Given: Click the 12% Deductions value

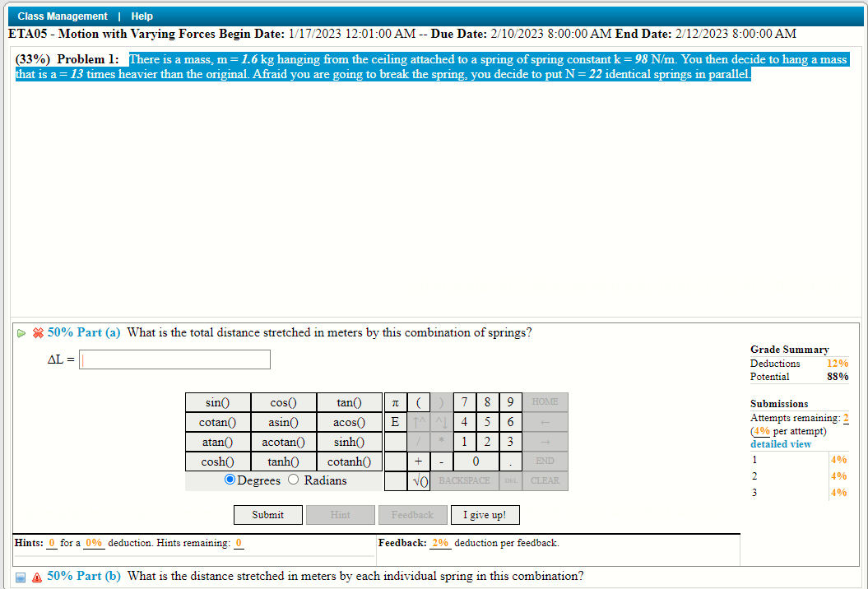Looking at the screenshot, I should click(x=838, y=364).
